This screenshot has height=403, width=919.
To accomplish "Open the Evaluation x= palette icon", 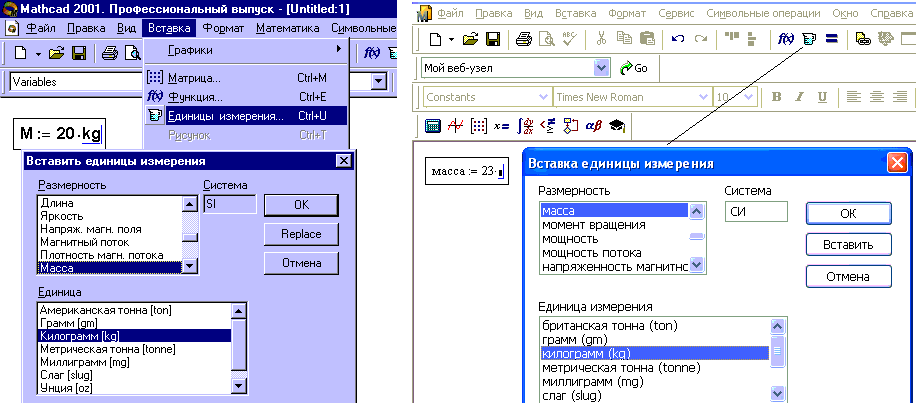I will pos(501,126).
